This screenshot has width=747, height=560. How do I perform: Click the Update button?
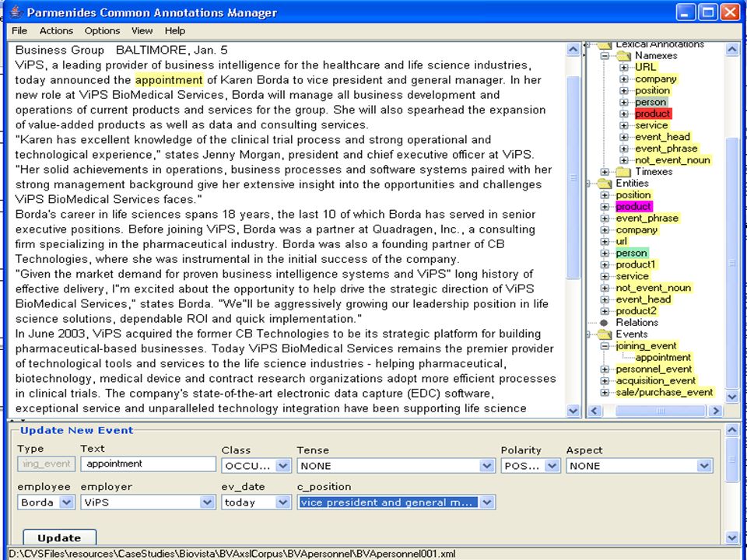60,537
